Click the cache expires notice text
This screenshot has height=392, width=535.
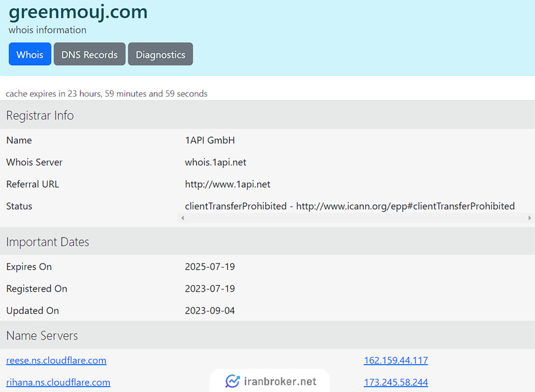(106, 93)
